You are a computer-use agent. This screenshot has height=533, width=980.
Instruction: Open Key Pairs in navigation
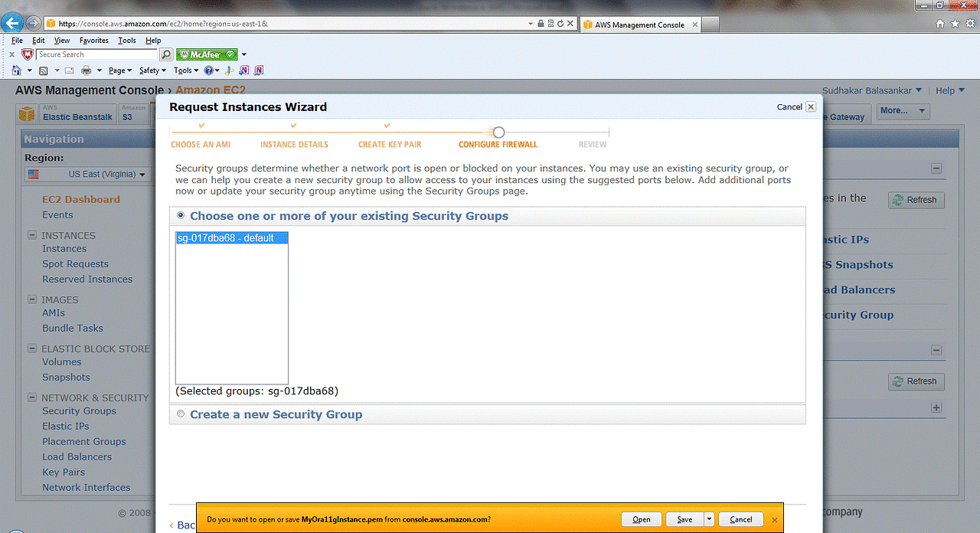click(x=64, y=473)
